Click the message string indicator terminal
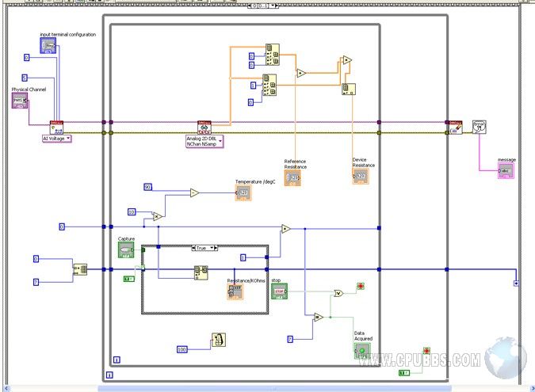Image resolution: width=535 pixels, height=392 pixels. (506, 171)
